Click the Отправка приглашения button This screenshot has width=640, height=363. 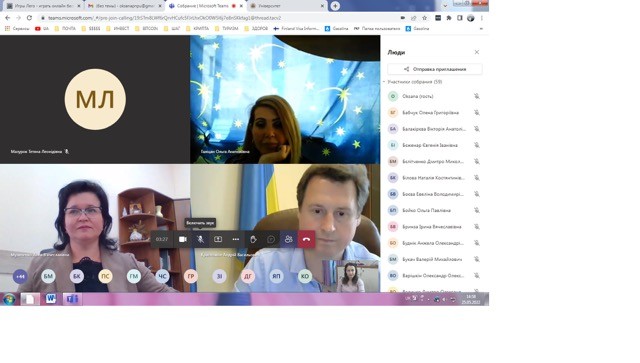coord(435,69)
